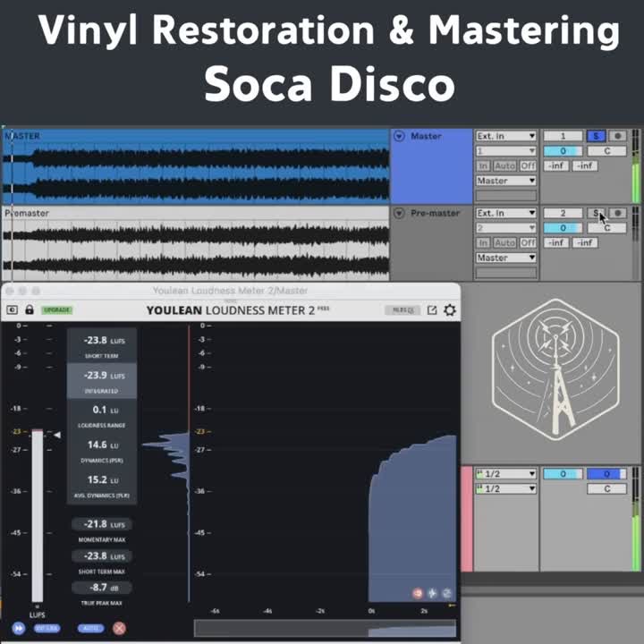Click Momentary Max -21.8 LUFS readout
The image size is (644, 644).
102,524
